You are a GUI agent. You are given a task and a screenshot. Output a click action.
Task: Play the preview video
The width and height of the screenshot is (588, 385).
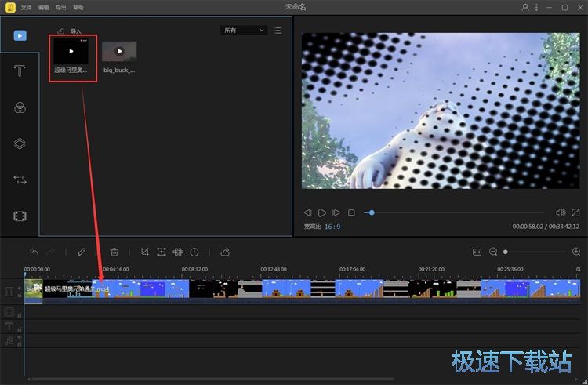[x=321, y=212]
